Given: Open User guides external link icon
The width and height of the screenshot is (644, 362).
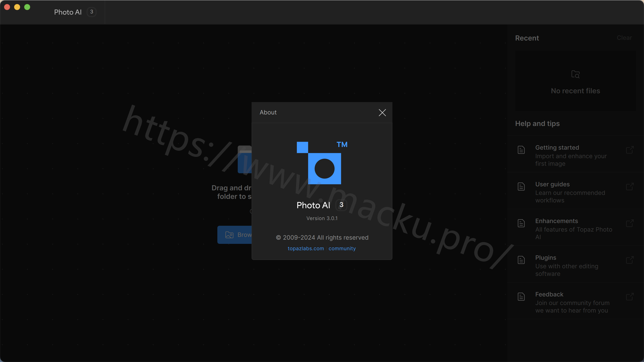Looking at the screenshot, I should pyautogui.click(x=630, y=187).
